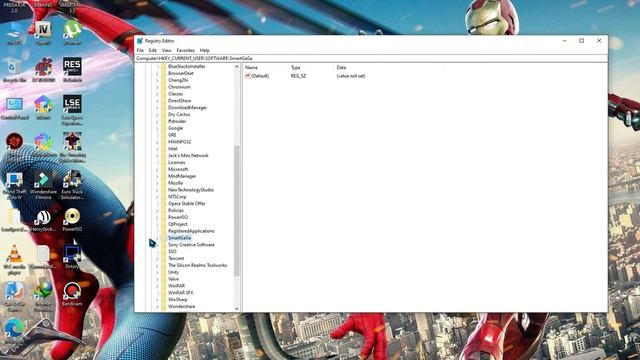The height and width of the screenshot is (360, 640).
Task: Select the WinRAR SFX key
Action: pyautogui.click(x=180, y=293)
